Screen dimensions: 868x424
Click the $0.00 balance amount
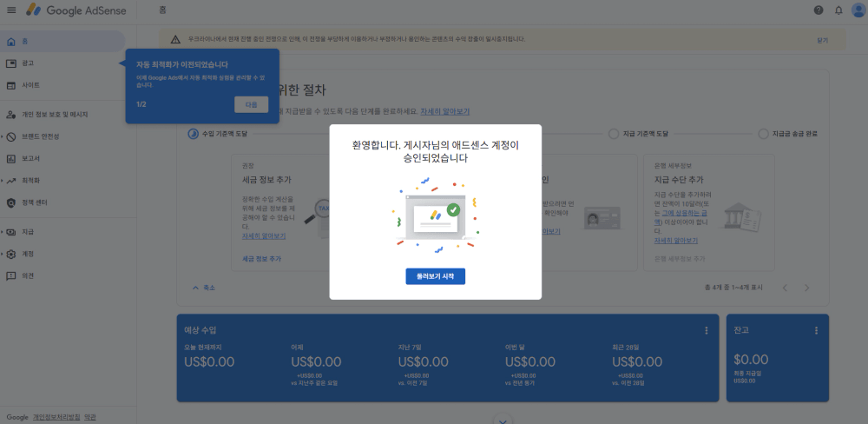click(751, 359)
